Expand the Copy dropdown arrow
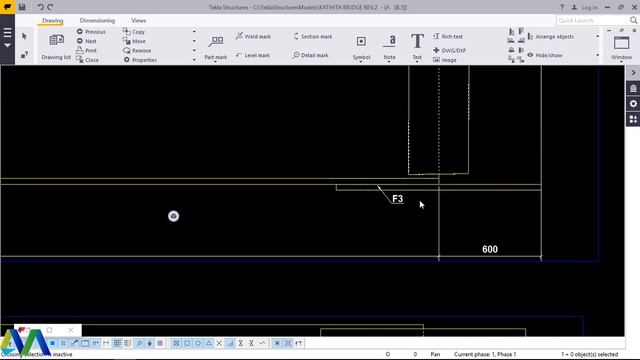Screen dimensions: 640x360 coord(194,32)
